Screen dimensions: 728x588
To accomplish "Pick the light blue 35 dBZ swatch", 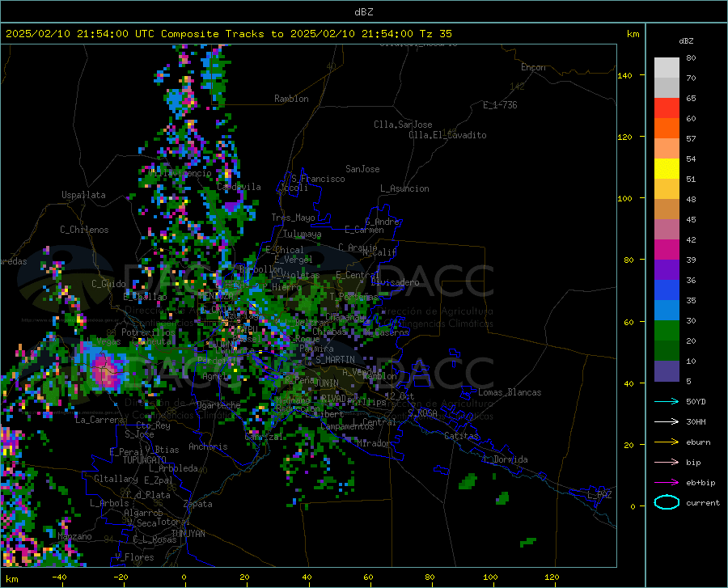I will click(x=667, y=311).
